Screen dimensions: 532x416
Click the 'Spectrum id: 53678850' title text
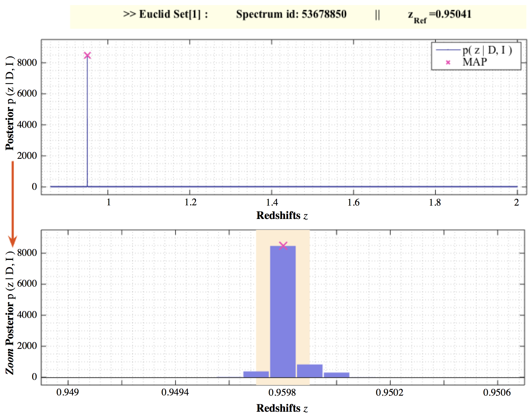click(291, 14)
